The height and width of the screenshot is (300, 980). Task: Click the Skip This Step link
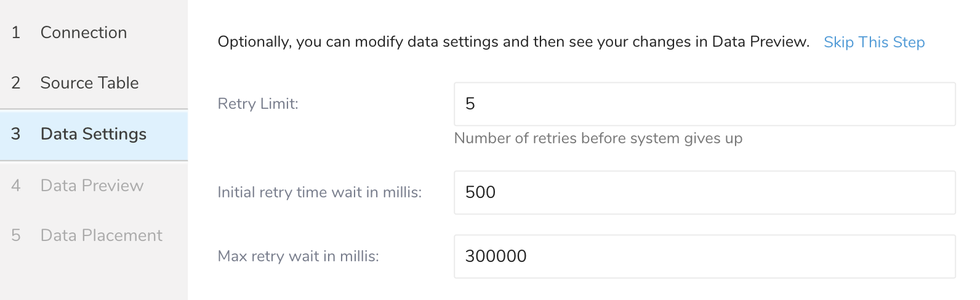pos(874,42)
